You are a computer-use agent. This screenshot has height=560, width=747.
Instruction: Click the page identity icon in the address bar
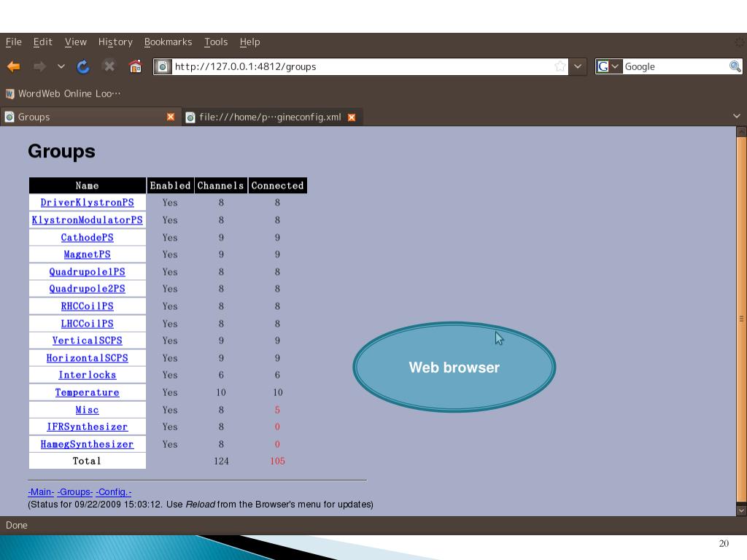pyautogui.click(x=163, y=66)
